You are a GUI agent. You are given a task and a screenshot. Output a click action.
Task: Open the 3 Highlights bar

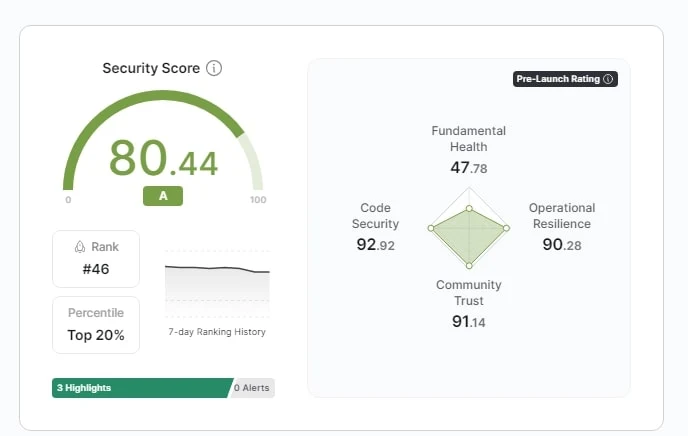[x=142, y=388]
